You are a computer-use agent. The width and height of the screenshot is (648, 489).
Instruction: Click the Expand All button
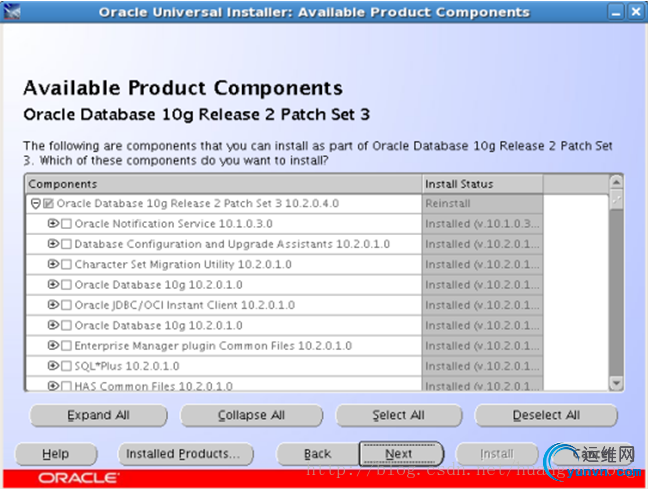pyautogui.click(x=98, y=415)
